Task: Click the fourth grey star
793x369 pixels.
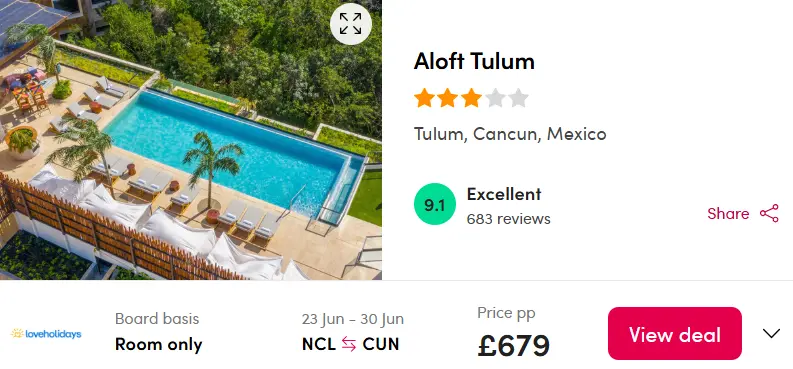Action: point(495,98)
